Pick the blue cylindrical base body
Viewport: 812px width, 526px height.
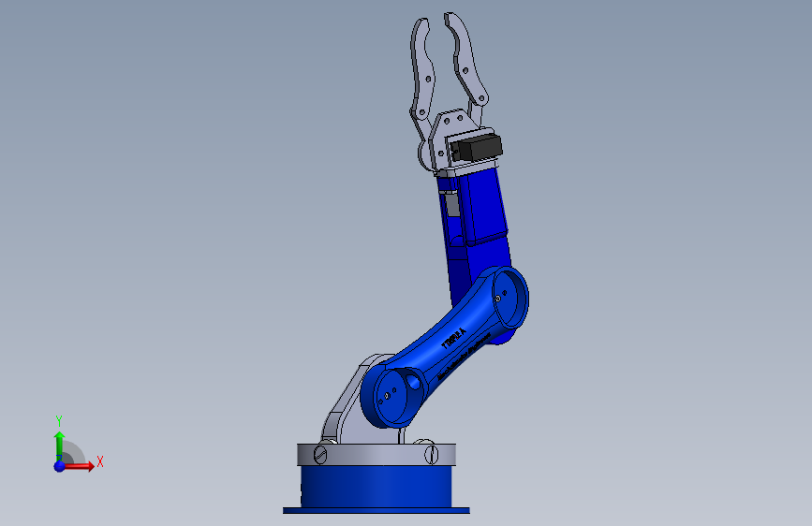point(376,486)
